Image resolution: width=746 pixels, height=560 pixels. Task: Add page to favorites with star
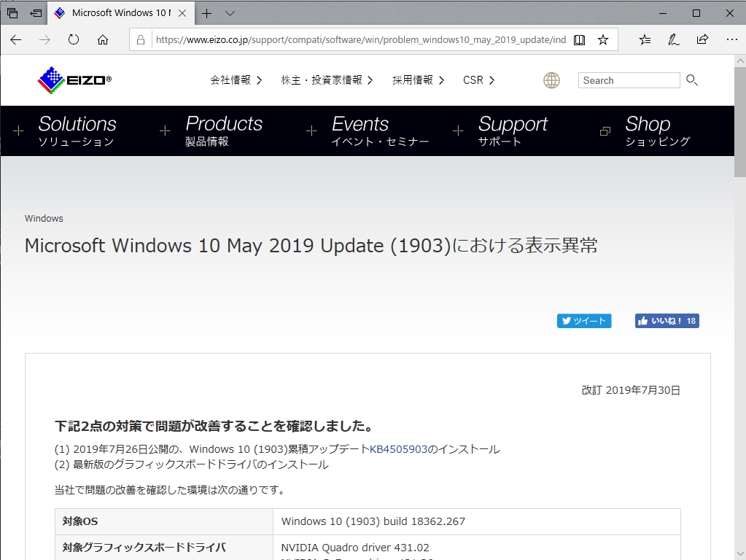603,40
